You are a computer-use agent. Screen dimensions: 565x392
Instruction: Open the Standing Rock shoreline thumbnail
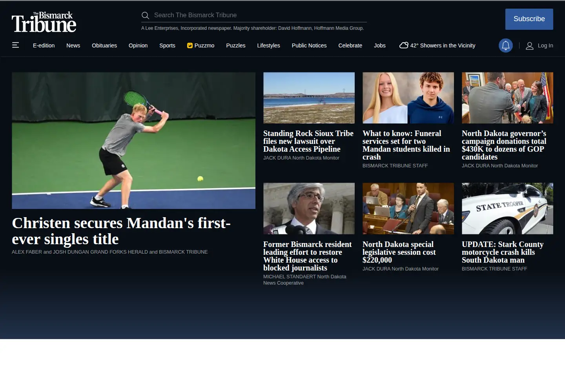[309, 98]
